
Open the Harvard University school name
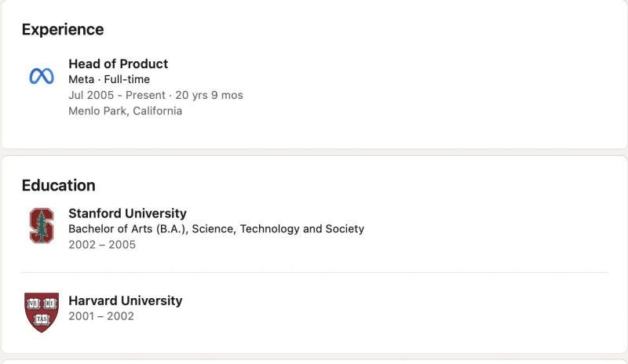pyautogui.click(x=125, y=300)
